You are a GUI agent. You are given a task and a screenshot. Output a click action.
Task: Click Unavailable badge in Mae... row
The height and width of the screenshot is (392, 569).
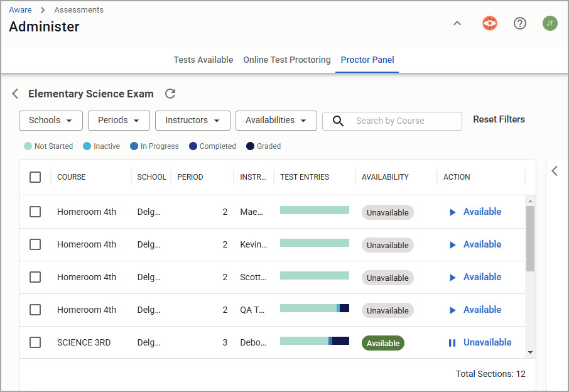click(387, 212)
